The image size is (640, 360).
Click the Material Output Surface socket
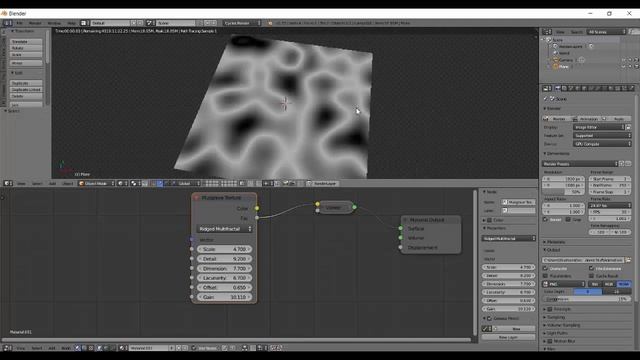pos(400,228)
